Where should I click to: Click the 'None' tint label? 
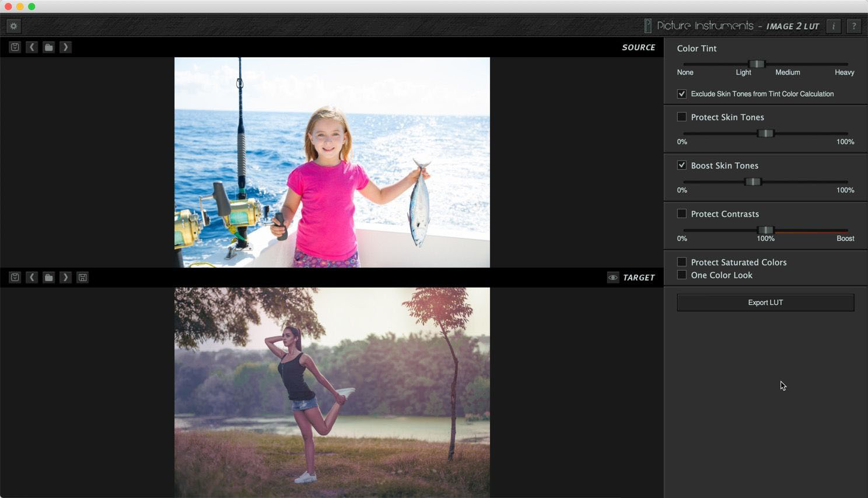point(685,72)
